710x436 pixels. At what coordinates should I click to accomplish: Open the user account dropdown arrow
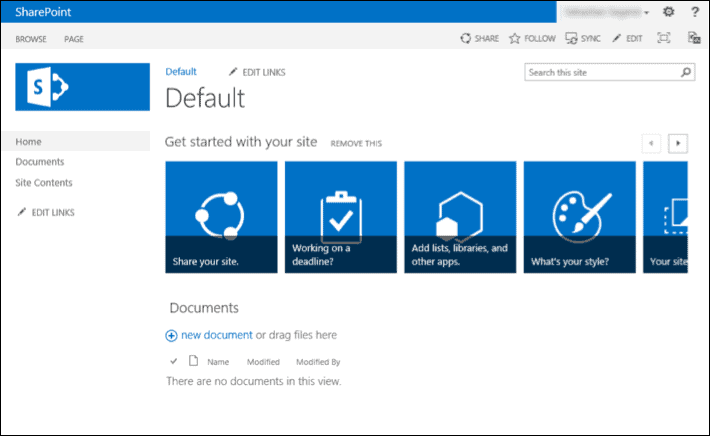pos(647,13)
